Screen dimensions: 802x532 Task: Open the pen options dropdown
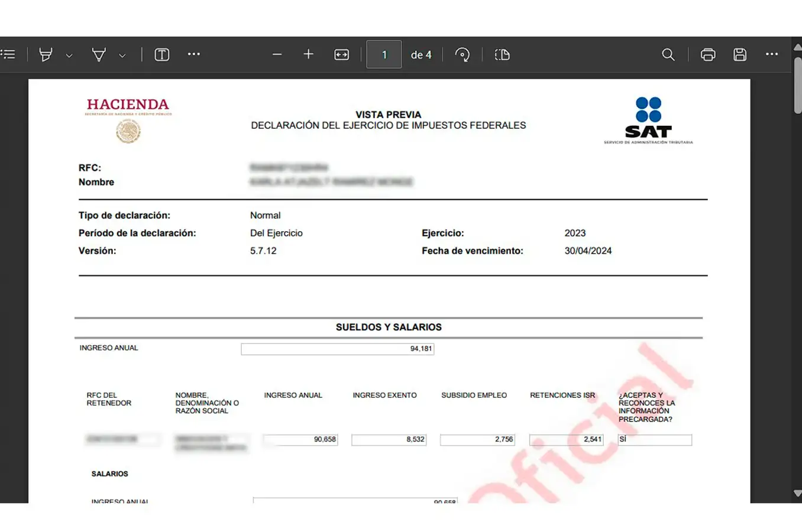[x=122, y=55]
